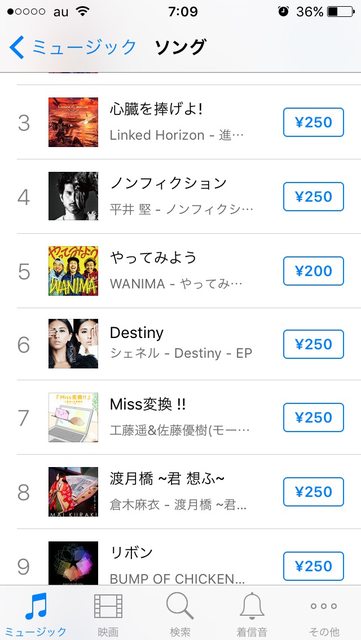Tap the Miss変換 laptop artwork thumbnail

tap(73, 417)
